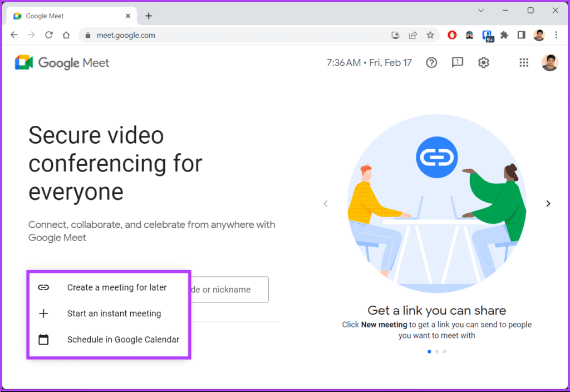This screenshot has width=570, height=392.
Task: Click the 'Get a link you can share' heading
Action: pos(436,311)
